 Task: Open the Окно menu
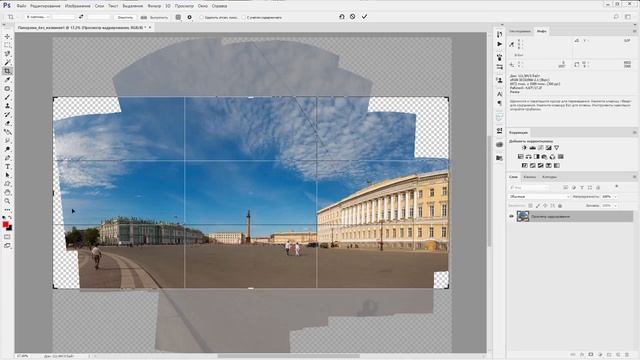point(202,6)
